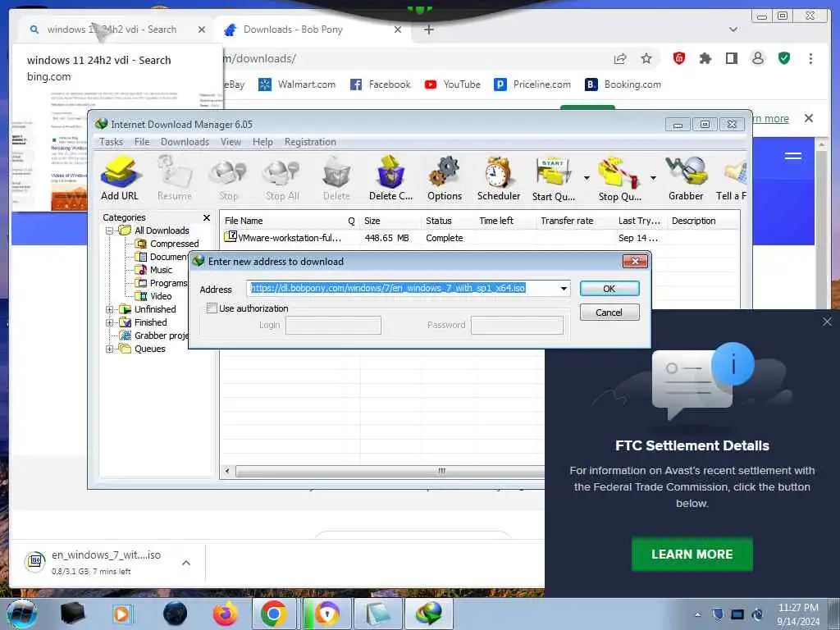This screenshot has width=840, height=630.
Task: Select the Programs category
Action: (168, 283)
